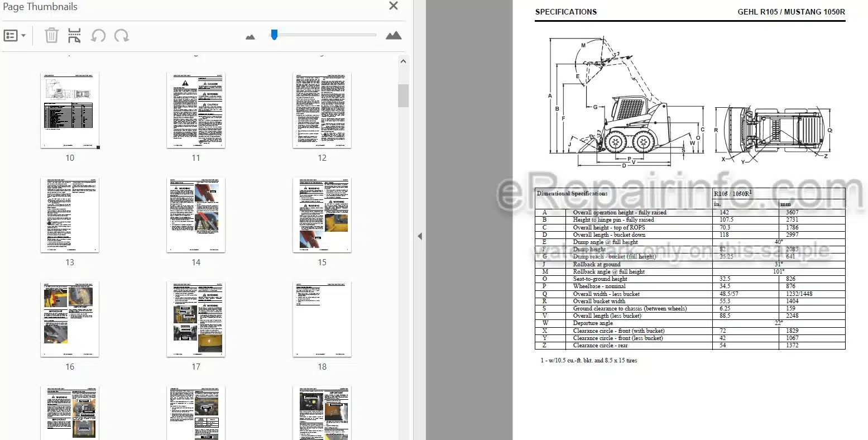
Task: Click 'GEHL R105 / MUSTANG 1050R' header text
Action: [x=791, y=12]
